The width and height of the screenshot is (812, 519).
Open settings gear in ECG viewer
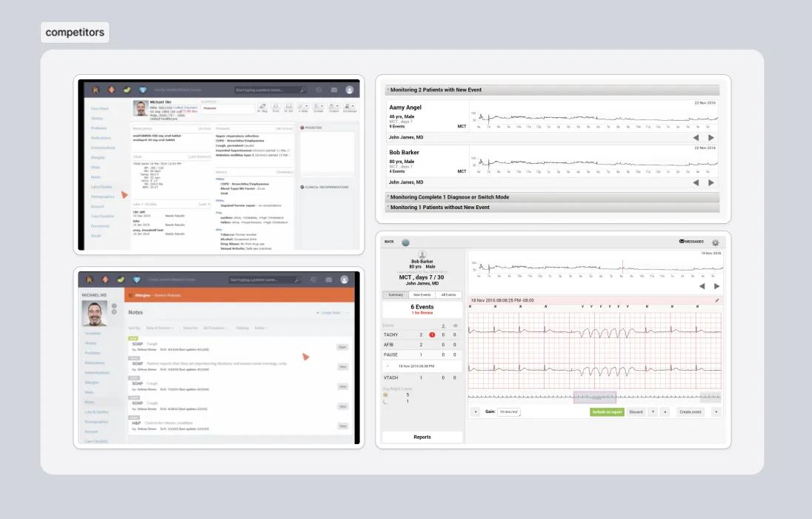point(715,242)
